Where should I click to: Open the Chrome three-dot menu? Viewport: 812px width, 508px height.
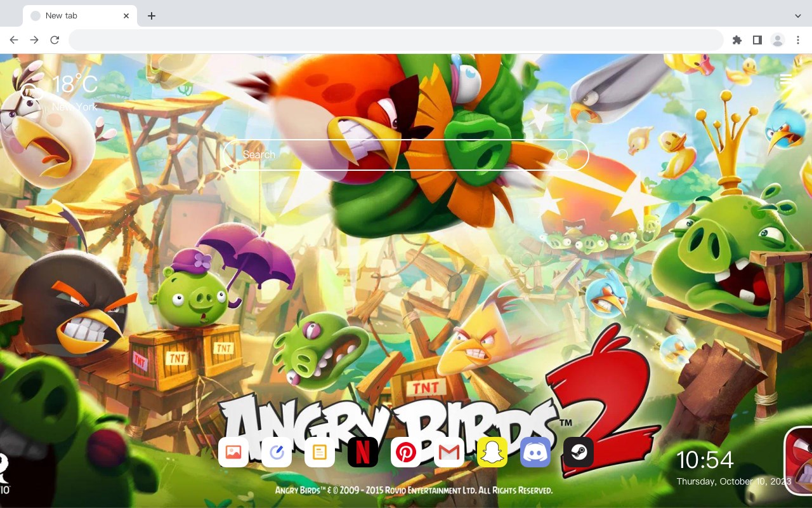pyautogui.click(x=797, y=40)
